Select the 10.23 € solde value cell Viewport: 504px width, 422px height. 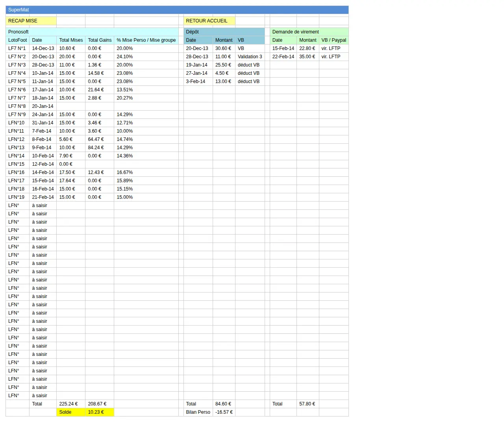[x=100, y=412]
